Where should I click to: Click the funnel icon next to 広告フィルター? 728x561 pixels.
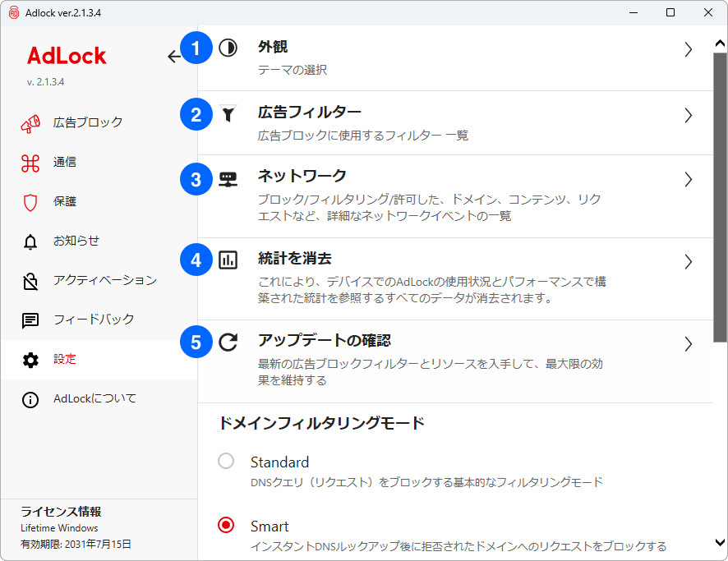[228, 115]
